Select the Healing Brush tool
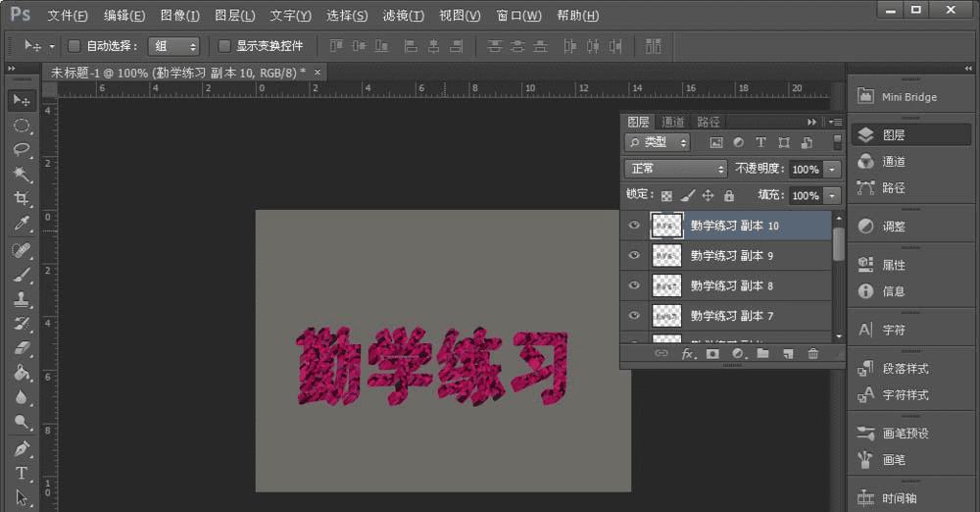The image size is (980, 512). [x=22, y=251]
